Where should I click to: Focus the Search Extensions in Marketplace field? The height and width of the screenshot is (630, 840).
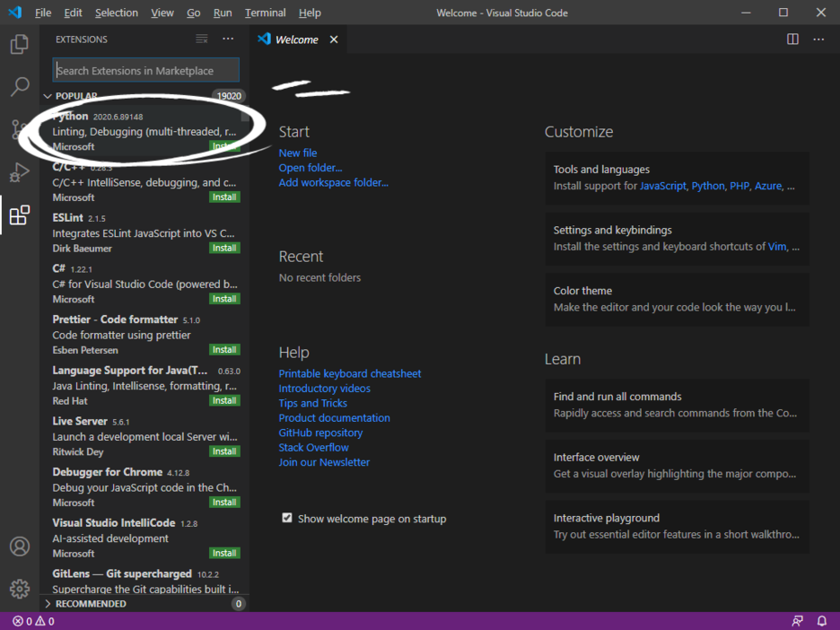(x=145, y=70)
